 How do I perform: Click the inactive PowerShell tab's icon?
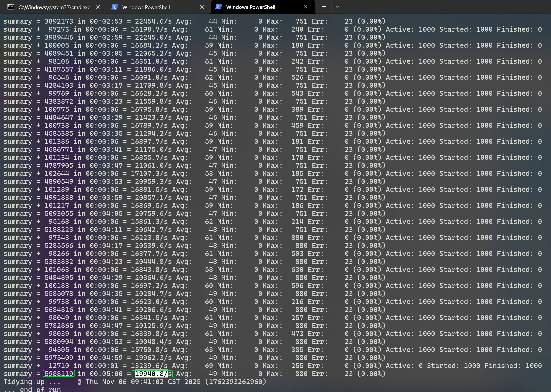[x=114, y=7]
